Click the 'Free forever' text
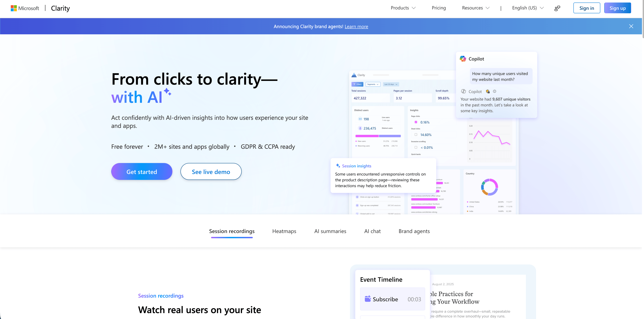 click(127, 147)
